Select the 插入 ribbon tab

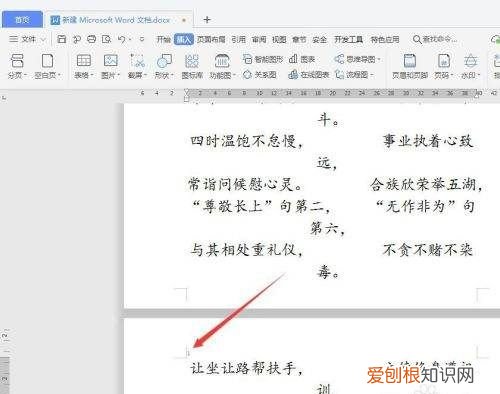click(184, 40)
